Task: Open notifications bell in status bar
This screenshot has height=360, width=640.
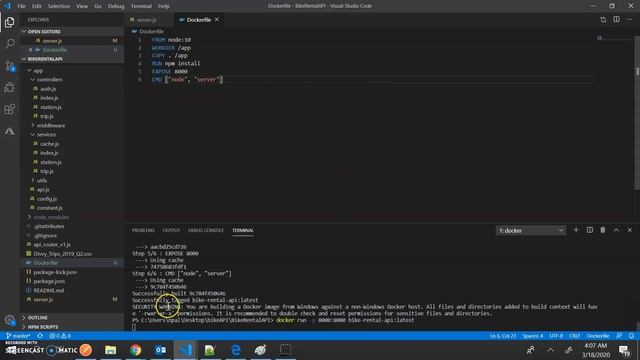Action: point(631,336)
